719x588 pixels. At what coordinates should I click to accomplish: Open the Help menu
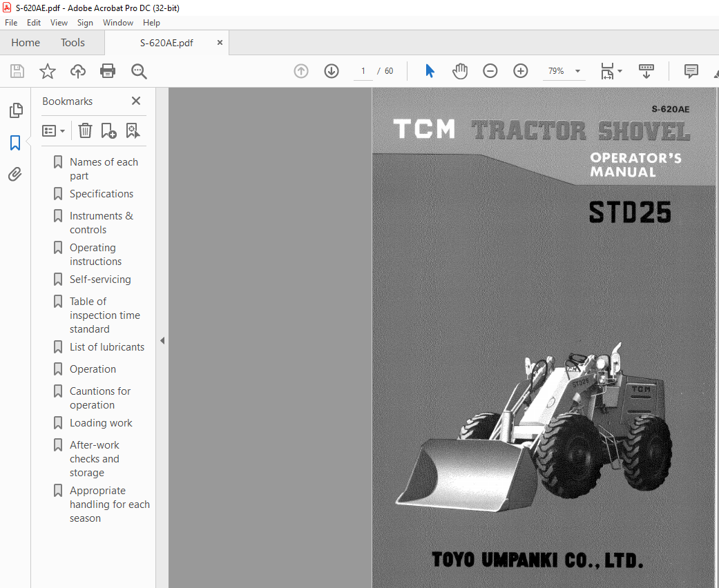tap(151, 23)
